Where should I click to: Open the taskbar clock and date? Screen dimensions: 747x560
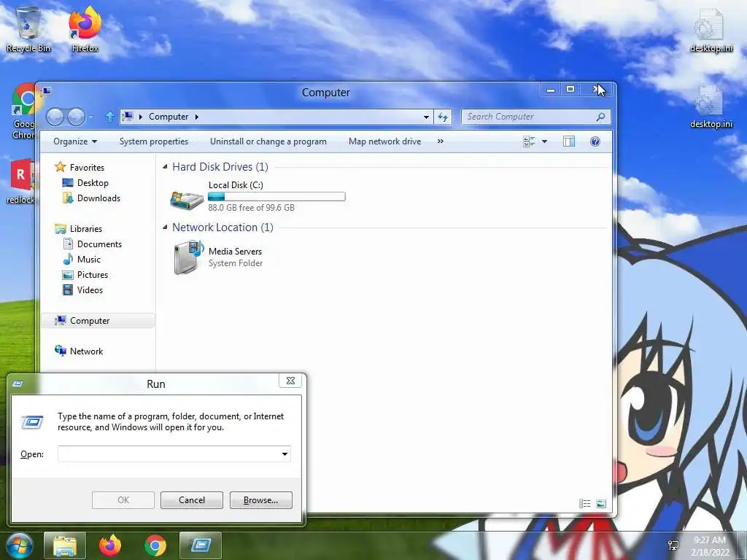tap(710, 546)
